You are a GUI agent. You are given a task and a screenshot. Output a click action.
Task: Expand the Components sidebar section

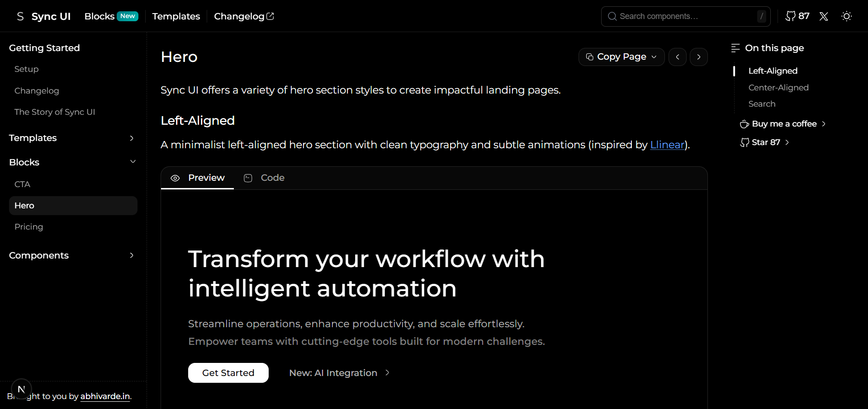point(132,255)
